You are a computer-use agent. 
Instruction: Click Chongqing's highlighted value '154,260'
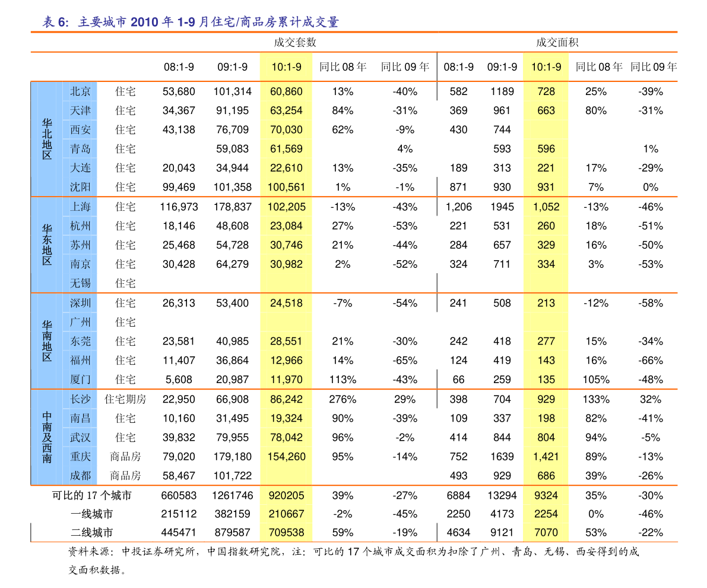(x=286, y=457)
